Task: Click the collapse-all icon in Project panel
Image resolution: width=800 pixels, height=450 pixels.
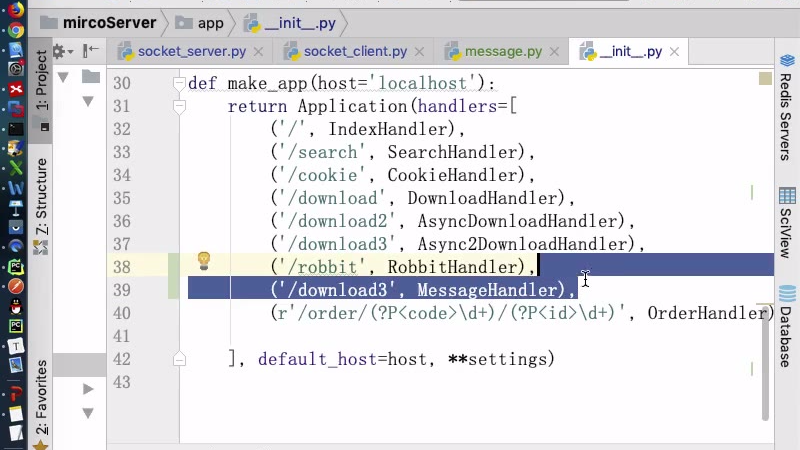Action: coord(91,51)
